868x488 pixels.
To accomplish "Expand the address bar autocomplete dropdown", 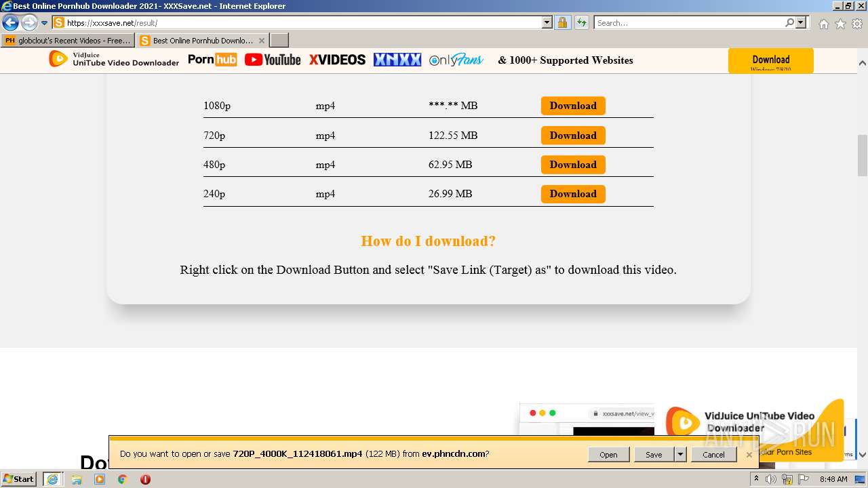I will pyautogui.click(x=547, y=22).
